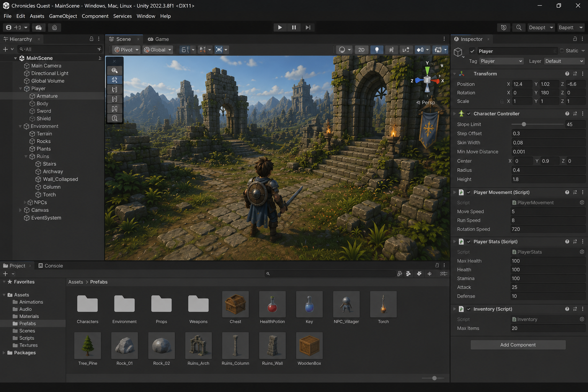The height and width of the screenshot is (392, 588).
Task: Click the plus create button in Hierarchy
Action: pos(5,49)
